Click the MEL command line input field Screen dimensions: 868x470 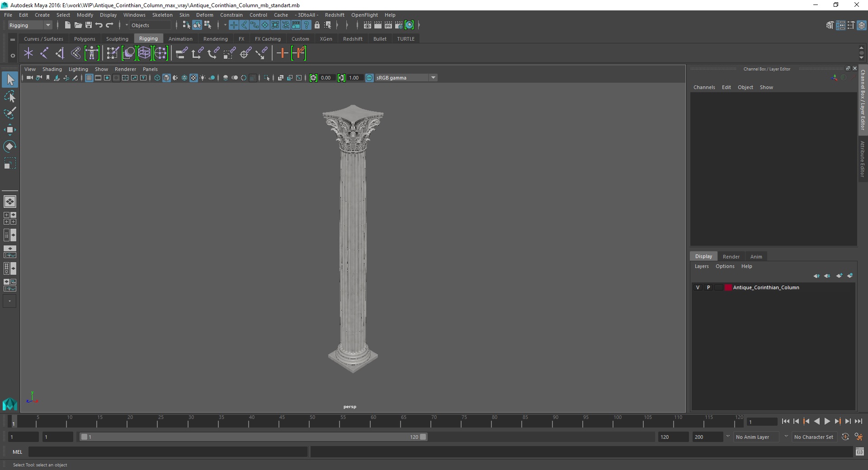168,451
